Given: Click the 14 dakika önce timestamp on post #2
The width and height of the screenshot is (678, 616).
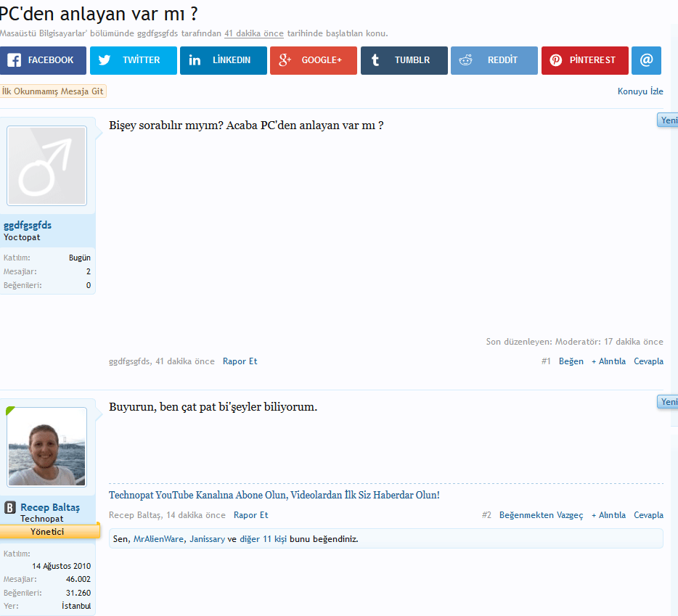Looking at the screenshot, I should click(196, 515).
